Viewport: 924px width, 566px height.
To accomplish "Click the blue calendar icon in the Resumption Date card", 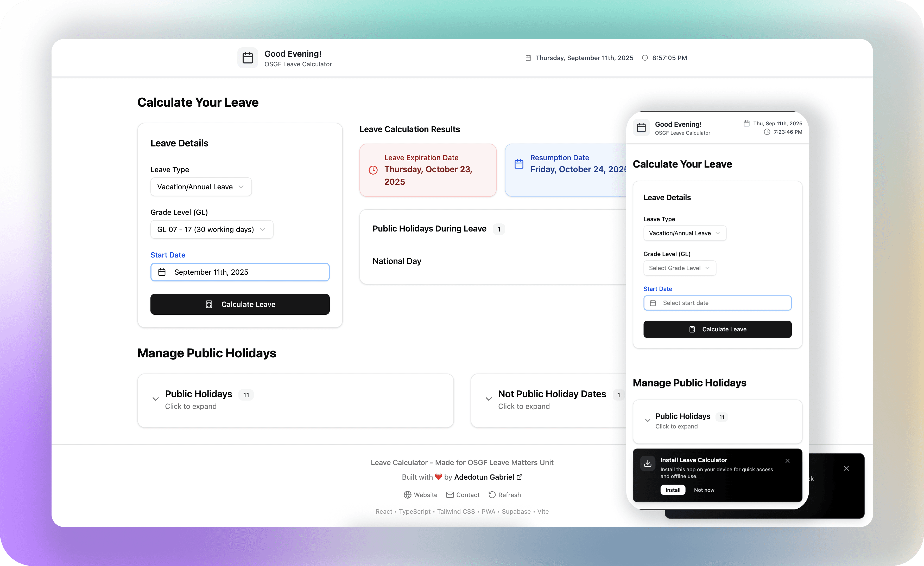I will (519, 164).
